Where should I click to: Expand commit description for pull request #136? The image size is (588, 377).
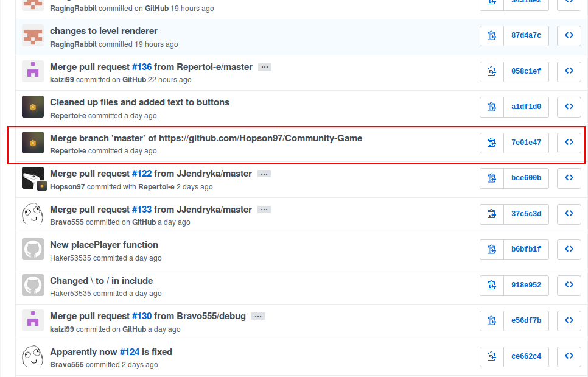(264, 67)
